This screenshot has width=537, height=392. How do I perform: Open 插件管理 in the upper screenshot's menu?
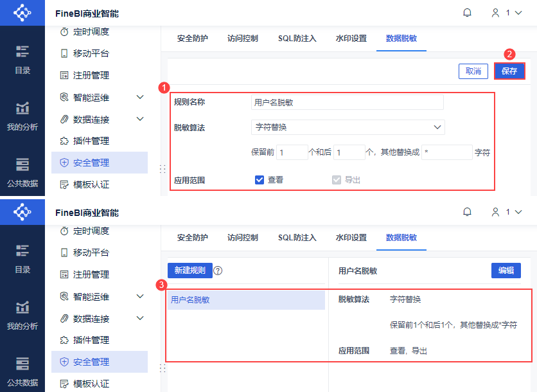tap(91, 141)
